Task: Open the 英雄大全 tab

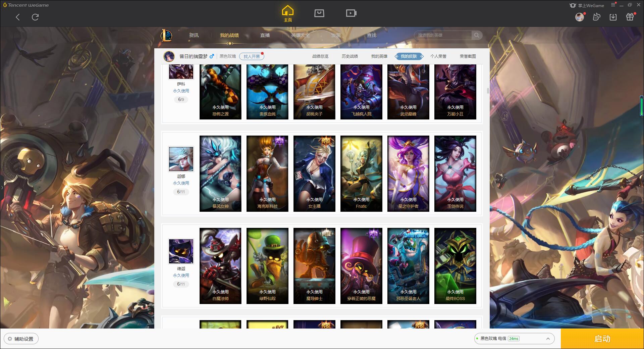Action: point(301,35)
